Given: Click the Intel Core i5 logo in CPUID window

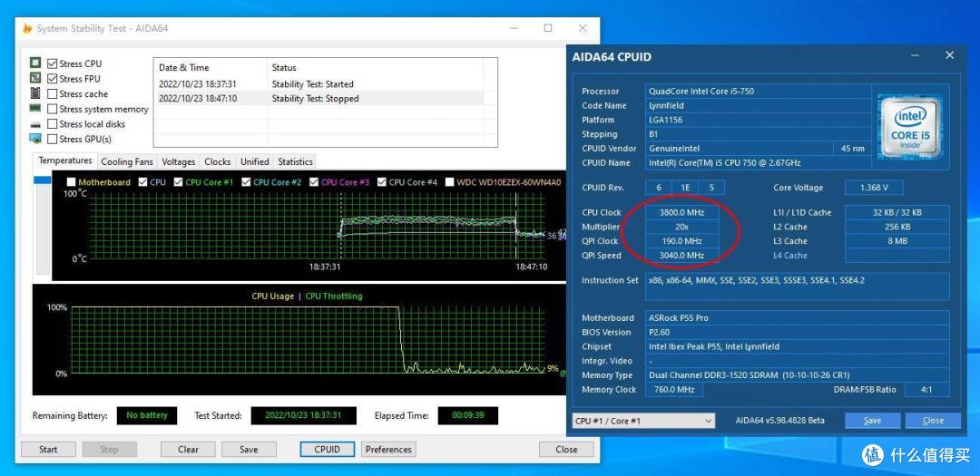Looking at the screenshot, I should 909,125.
